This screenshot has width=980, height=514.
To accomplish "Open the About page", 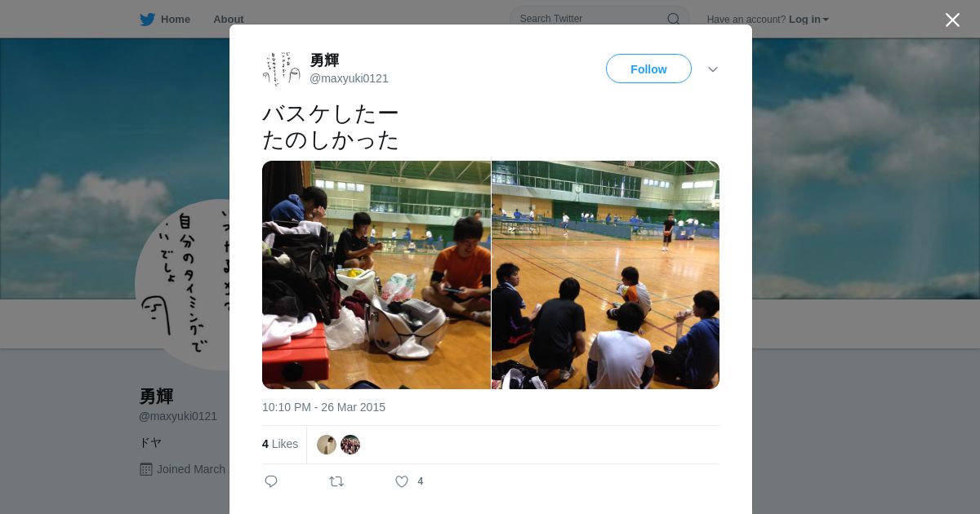I will click(229, 20).
